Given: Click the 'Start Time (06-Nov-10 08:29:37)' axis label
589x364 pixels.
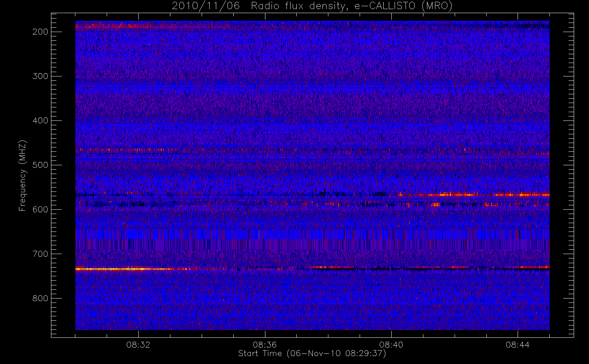Looking at the screenshot, I should click(x=312, y=353).
